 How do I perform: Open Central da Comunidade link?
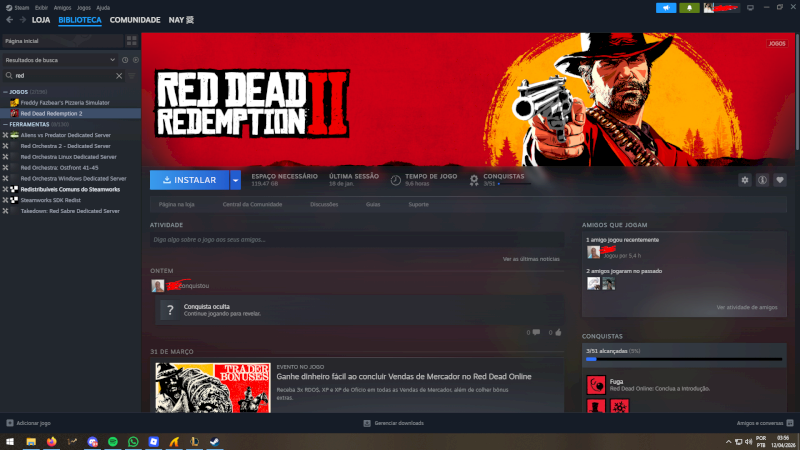(252, 205)
